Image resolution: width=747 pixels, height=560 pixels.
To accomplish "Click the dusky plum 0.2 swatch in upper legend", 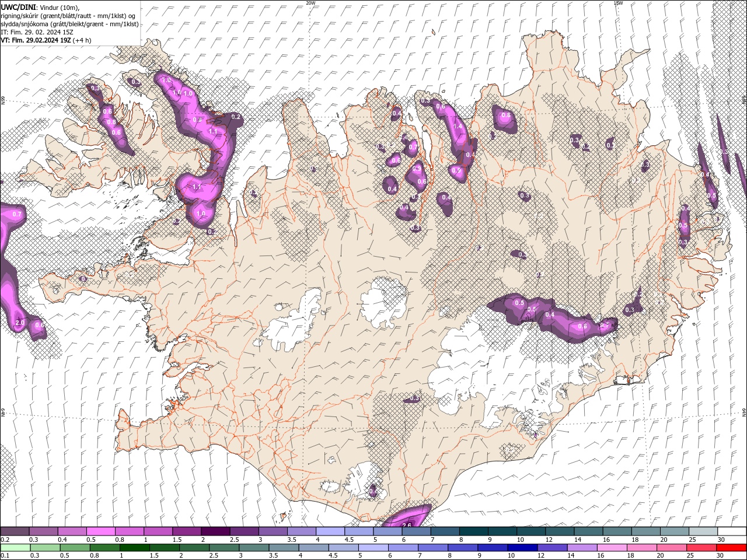I will [15, 531].
